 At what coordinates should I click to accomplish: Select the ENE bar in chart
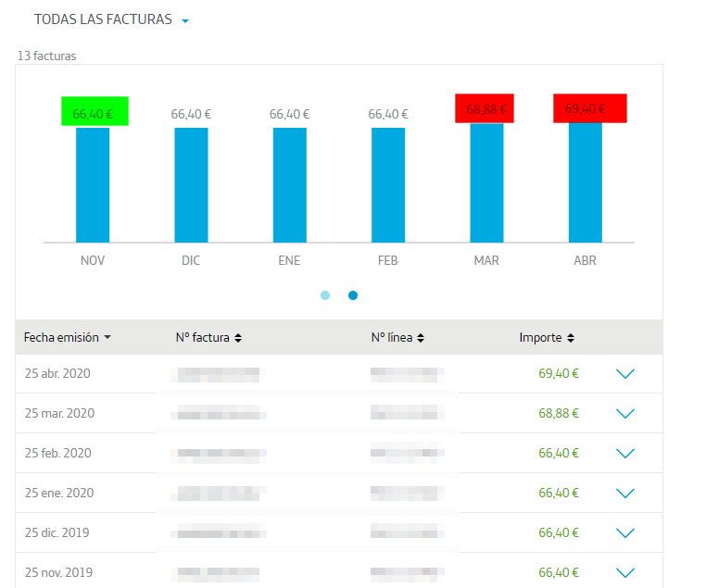coord(289,184)
